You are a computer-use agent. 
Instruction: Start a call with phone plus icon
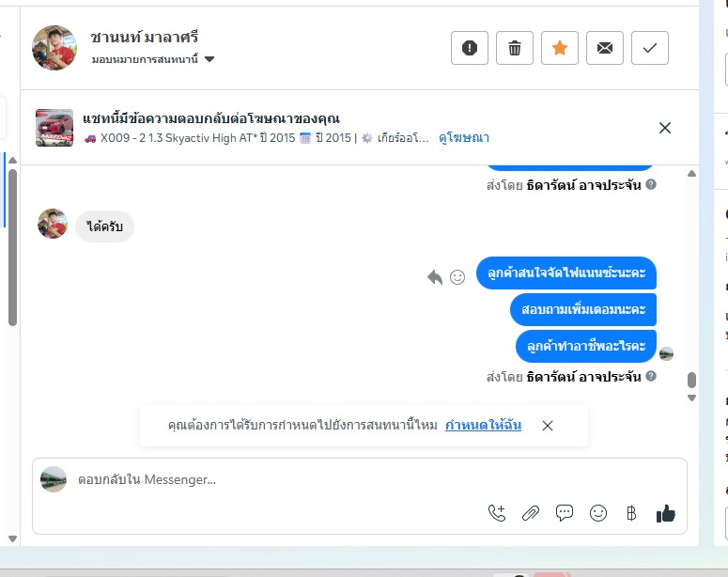point(497,513)
